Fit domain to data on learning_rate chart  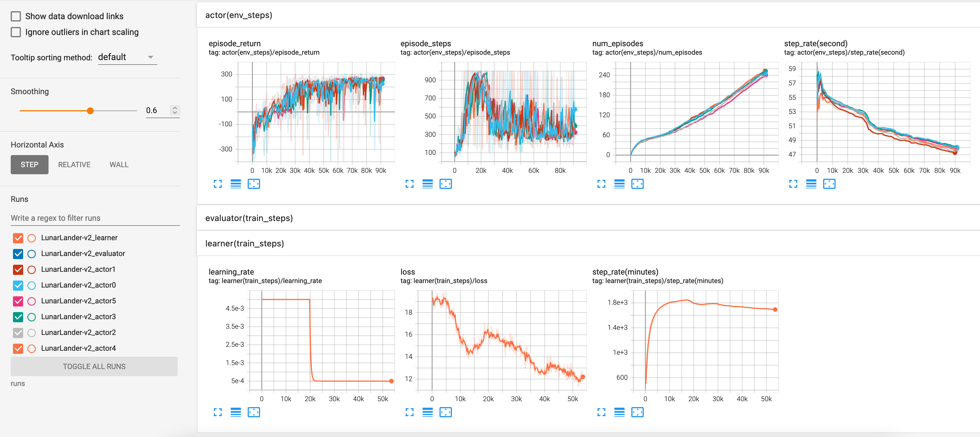point(254,412)
